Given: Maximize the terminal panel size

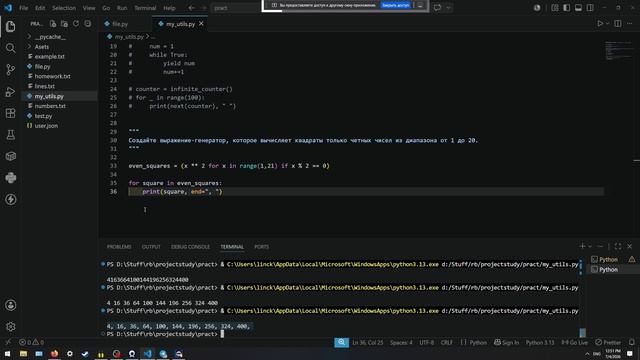Looking at the screenshot, I should click(618, 246).
